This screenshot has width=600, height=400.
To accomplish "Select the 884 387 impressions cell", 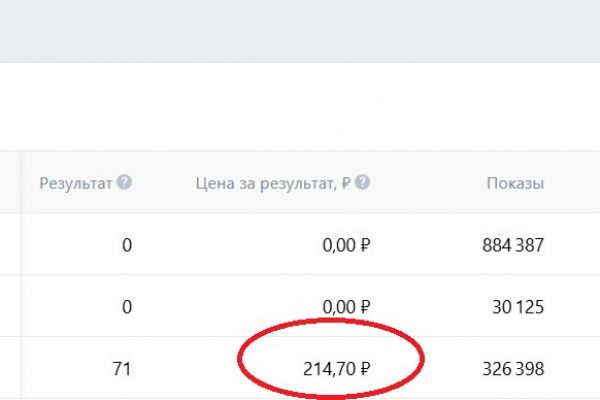I will click(510, 244).
